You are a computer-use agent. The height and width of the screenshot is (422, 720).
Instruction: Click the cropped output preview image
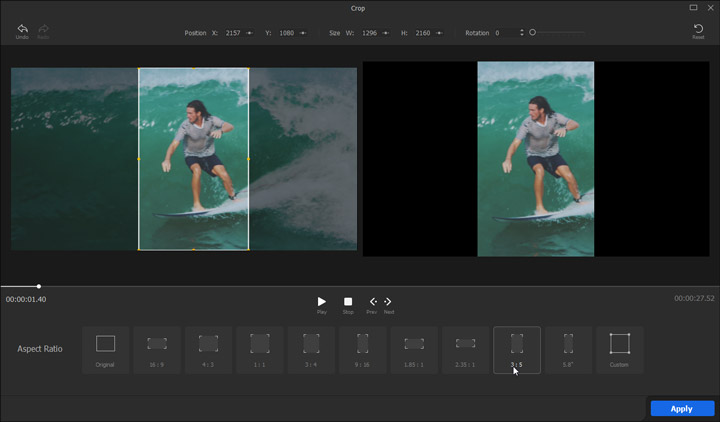click(x=536, y=159)
